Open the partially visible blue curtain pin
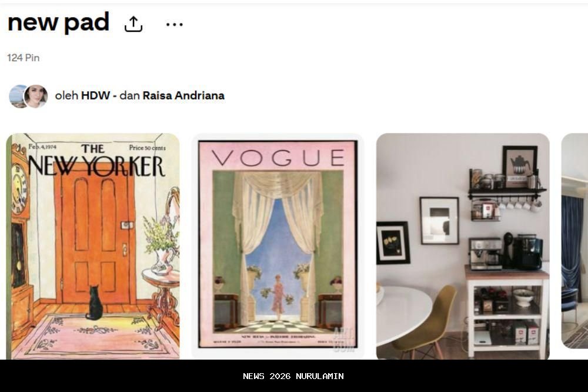Screen dimensions: 588x392 pos(574,240)
